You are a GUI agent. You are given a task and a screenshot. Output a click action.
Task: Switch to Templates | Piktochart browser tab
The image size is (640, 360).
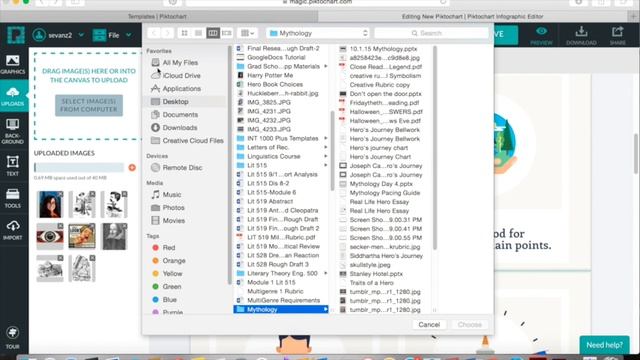click(x=159, y=16)
